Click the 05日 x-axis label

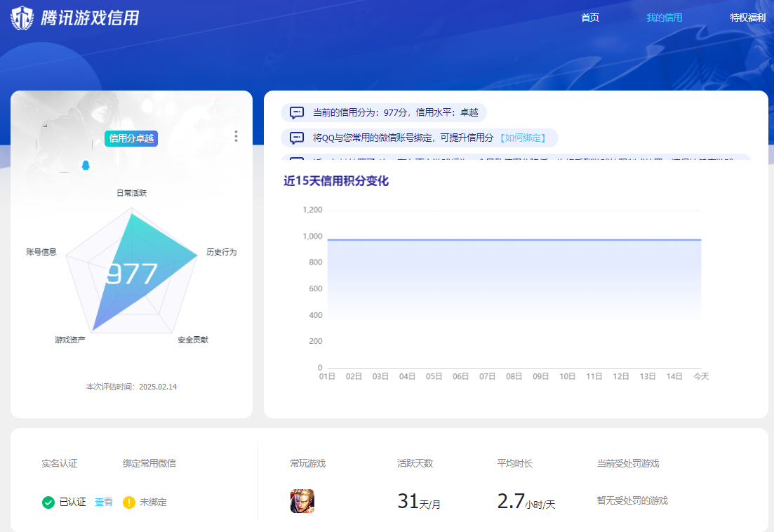434,377
